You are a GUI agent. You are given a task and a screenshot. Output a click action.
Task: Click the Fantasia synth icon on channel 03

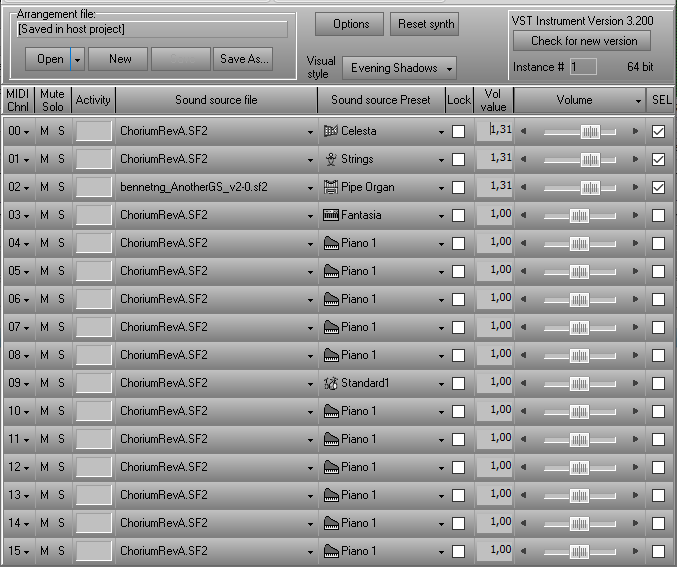point(331,215)
